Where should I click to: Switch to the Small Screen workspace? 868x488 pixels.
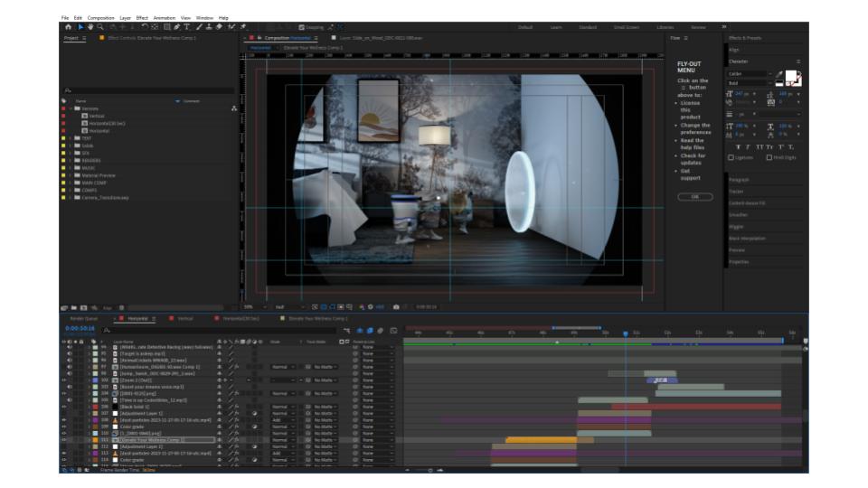coord(626,27)
